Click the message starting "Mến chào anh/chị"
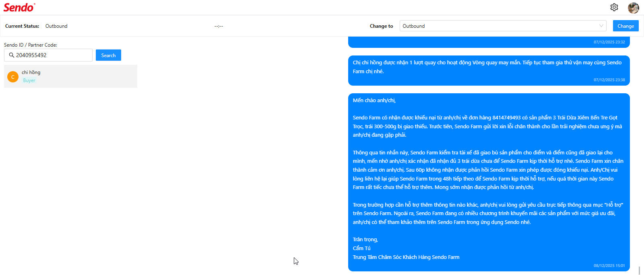This screenshot has height=275, width=644. [489, 179]
